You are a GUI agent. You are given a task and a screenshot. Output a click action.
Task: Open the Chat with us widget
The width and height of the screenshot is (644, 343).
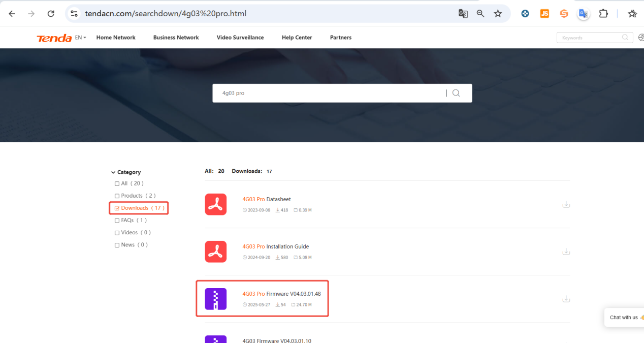(624, 318)
